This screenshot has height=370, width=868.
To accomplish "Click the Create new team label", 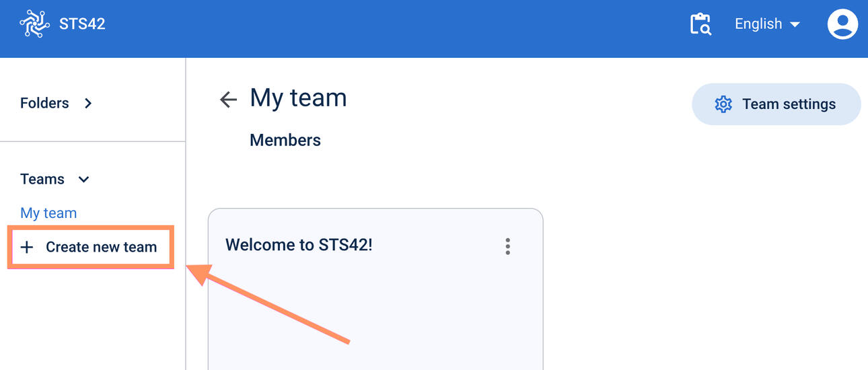I will pyautogui.click(x=101, y=248).
